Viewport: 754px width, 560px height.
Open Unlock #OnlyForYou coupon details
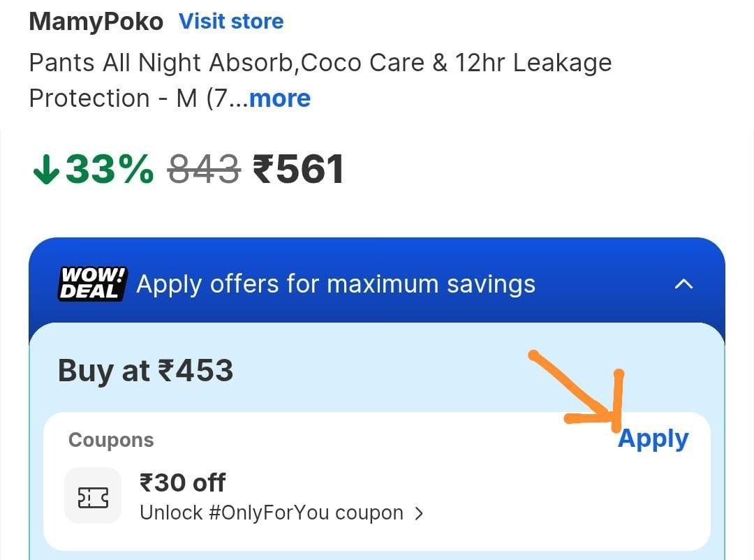[272, 513]
